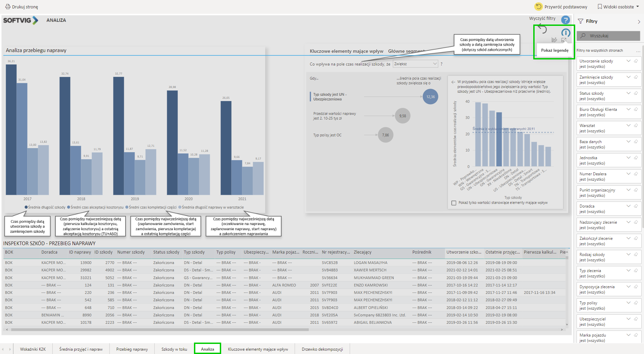Open the Główne segmenty tab
Image resolution: width=644 pixels, height=354 pixels.
click(406, 51)
